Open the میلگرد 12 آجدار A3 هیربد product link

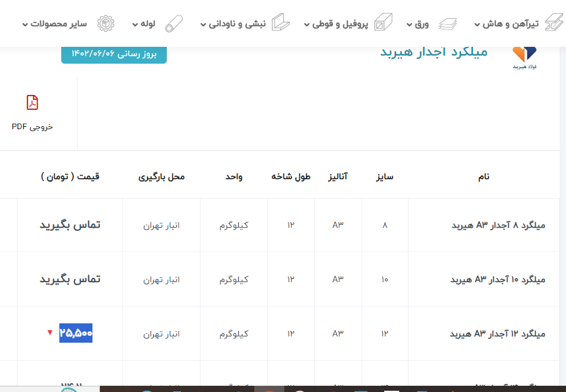click(x=497, y=334)
